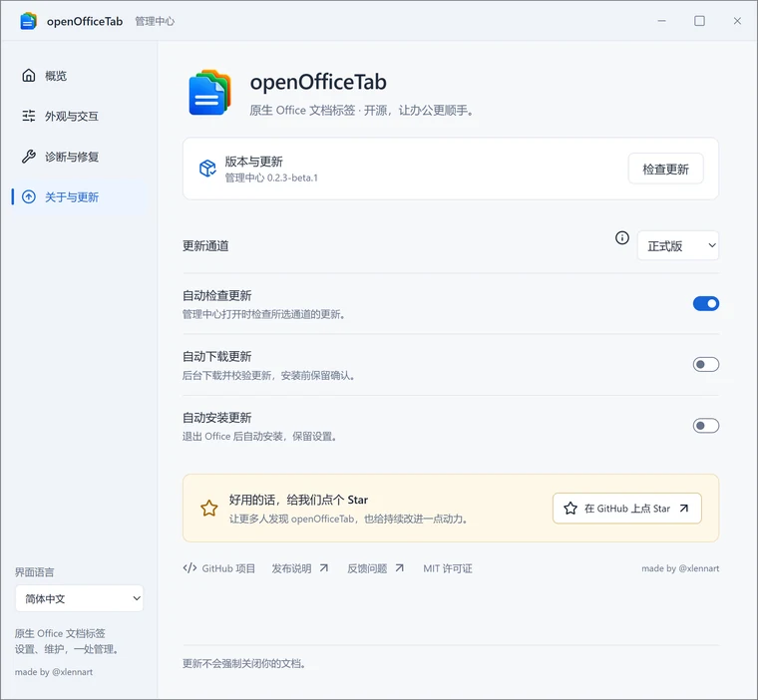Click 更新不会强制关闭你的文档 note
The width and height of the screenshot is (758, 700).
coord(244,663)
